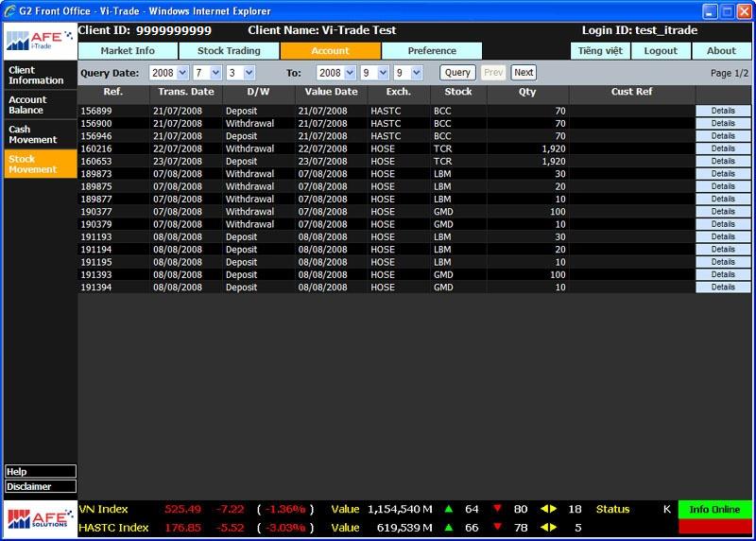Click the Page 1/2 indicator
This screenshot has height=541, width=756.
[x=729, y=73]
